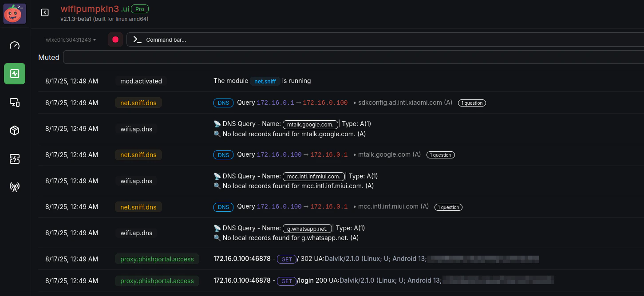644x296 pixels.
Task: Click the GET badge on the /login request
Action: 287,281
